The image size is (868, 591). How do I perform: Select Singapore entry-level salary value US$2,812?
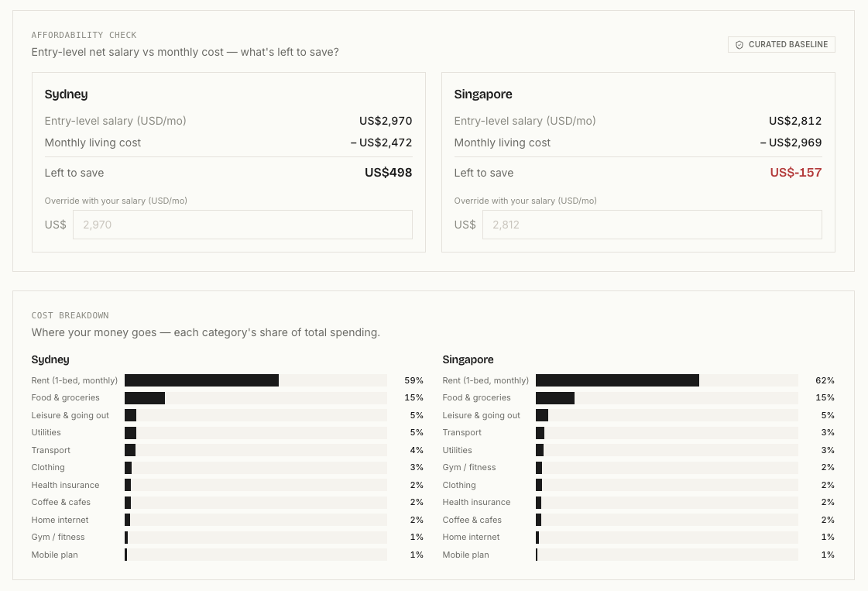[x=795, y=121]
